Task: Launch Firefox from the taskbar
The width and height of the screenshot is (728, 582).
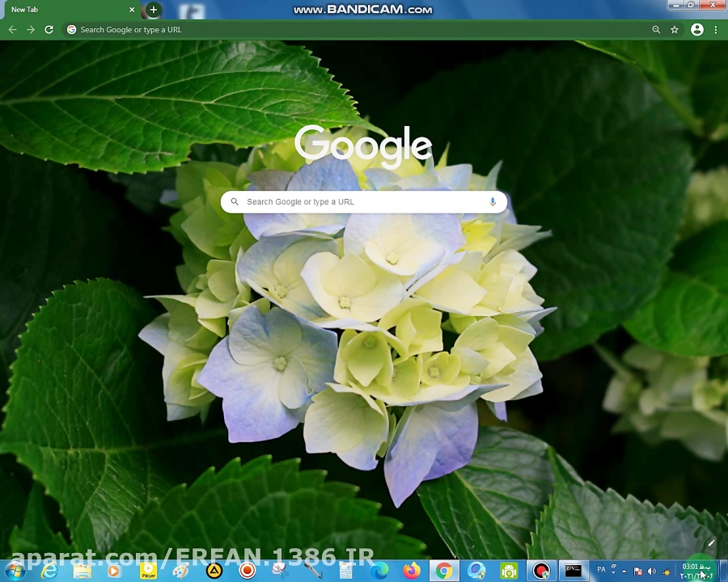Action: click(x=412, y=571)
